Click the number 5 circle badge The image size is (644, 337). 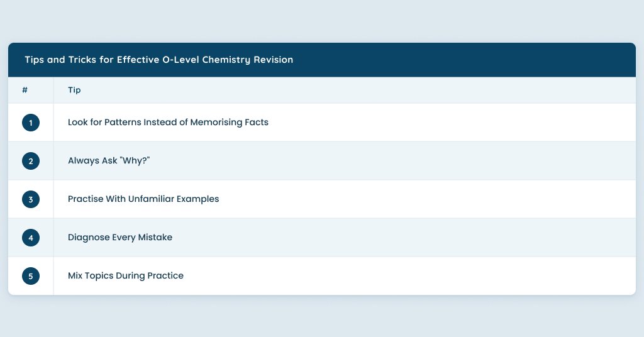(x=31, y=276)
